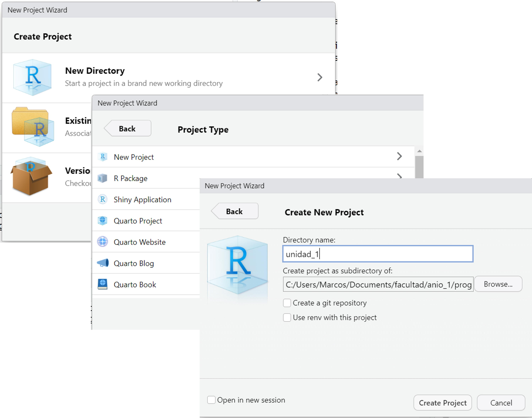Check Open in new session
532x418 pixels.
tap(211, 400)
